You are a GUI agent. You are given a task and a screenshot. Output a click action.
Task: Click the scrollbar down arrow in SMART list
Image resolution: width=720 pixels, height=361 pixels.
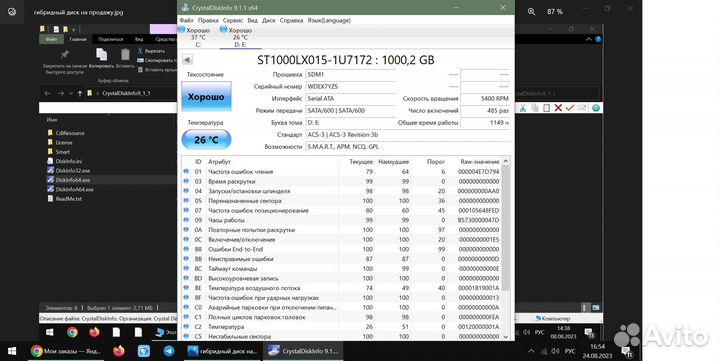coord(506,336)
